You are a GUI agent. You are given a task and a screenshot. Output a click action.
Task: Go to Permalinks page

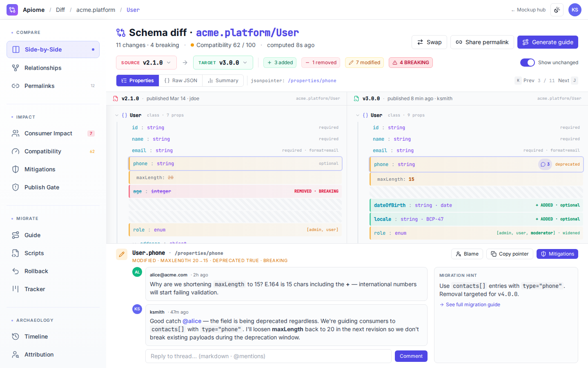(x=53, y=86)
